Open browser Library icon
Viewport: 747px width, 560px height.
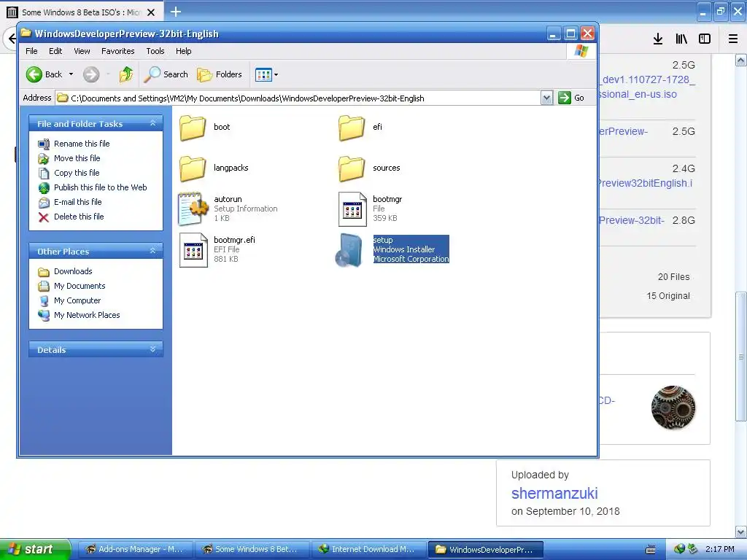pos(681,39)
